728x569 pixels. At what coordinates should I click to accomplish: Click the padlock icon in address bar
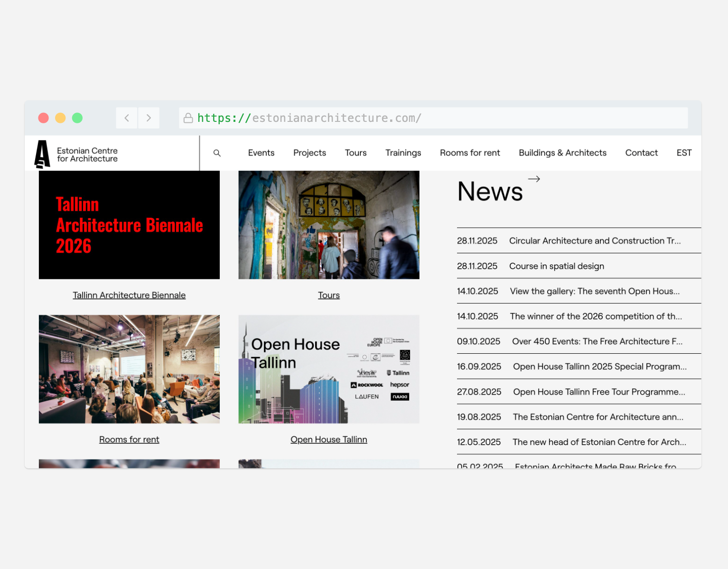(x=188, y=118)
